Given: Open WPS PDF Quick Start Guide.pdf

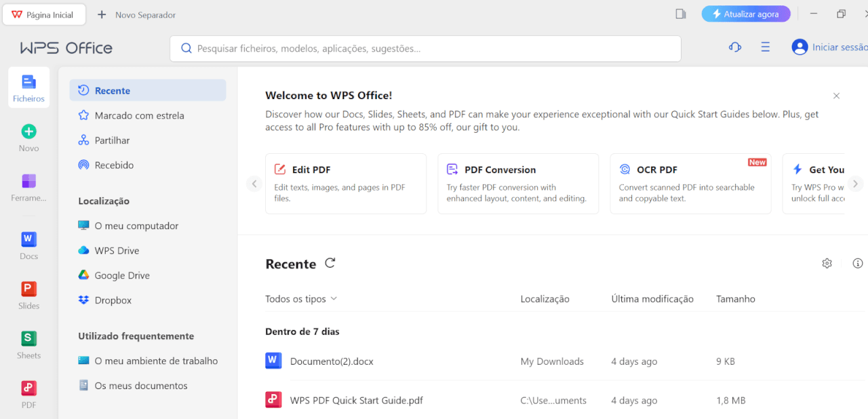Looking at the screenshot, I should click(x=357, y=401).
